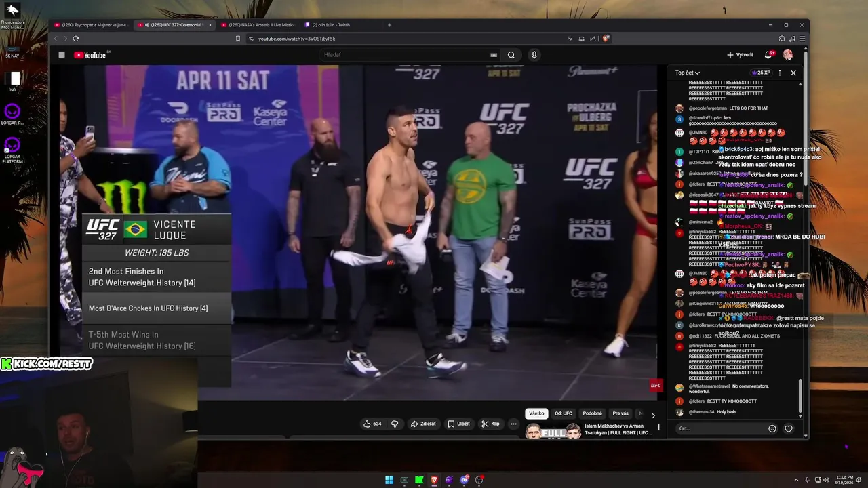868x488 pixels.
Task: Click the 25 XP badge in chat
Action: [x=761, y=73]
